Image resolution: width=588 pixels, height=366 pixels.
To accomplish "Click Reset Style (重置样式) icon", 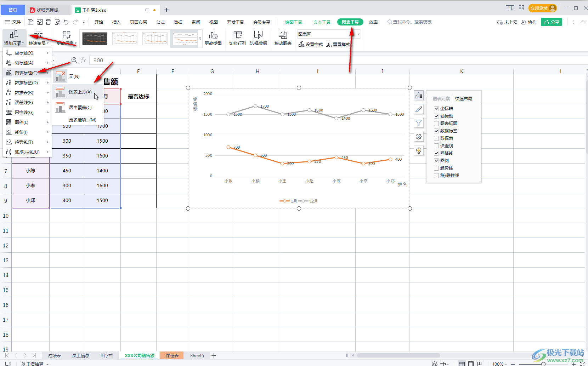I will tap(338, 44).
